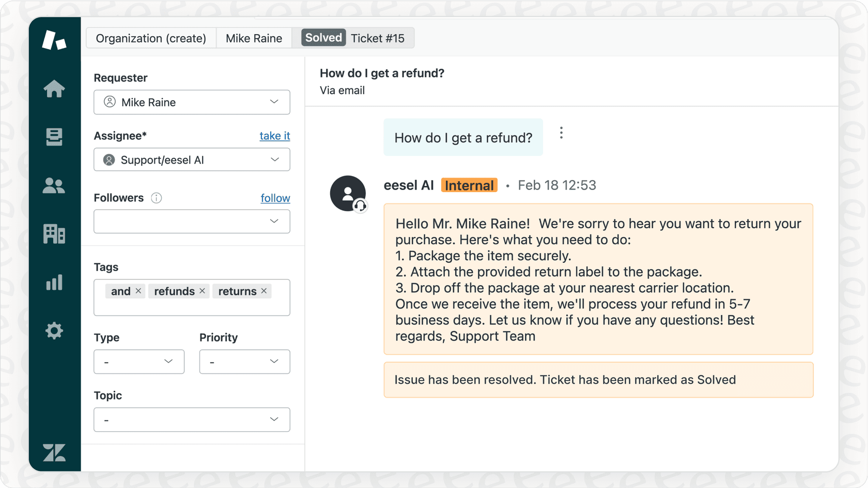Remove the refunds tag
The height and width of the screenshot is (488, 868).
pyautogui.click(x=202, y=291)
